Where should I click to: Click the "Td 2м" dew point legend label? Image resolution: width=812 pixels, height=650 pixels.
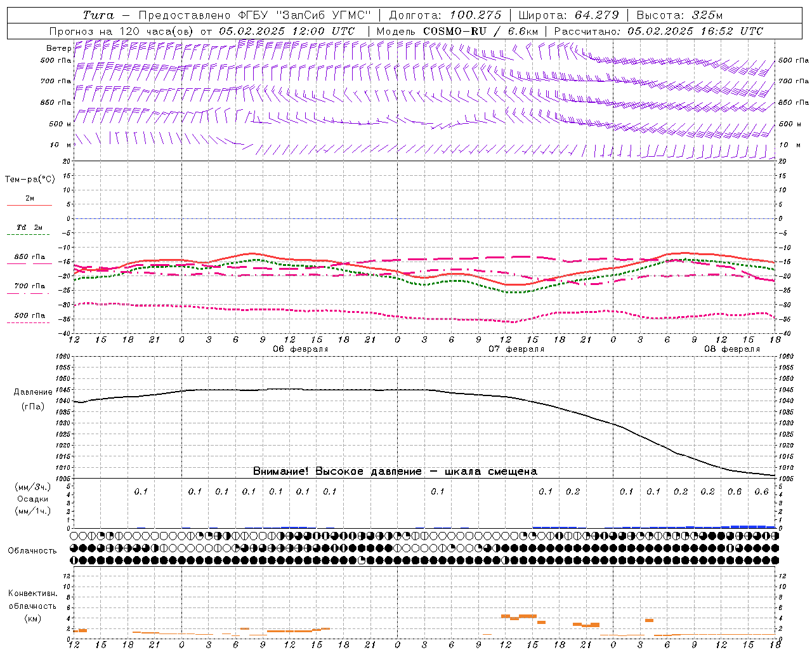[x=30, y=227]
